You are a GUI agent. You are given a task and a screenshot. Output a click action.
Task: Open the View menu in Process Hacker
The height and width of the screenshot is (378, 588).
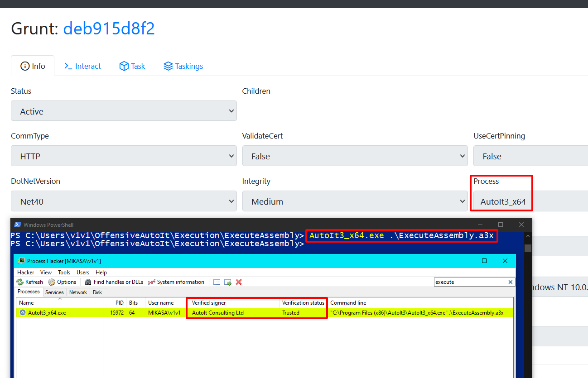[46, 273]
